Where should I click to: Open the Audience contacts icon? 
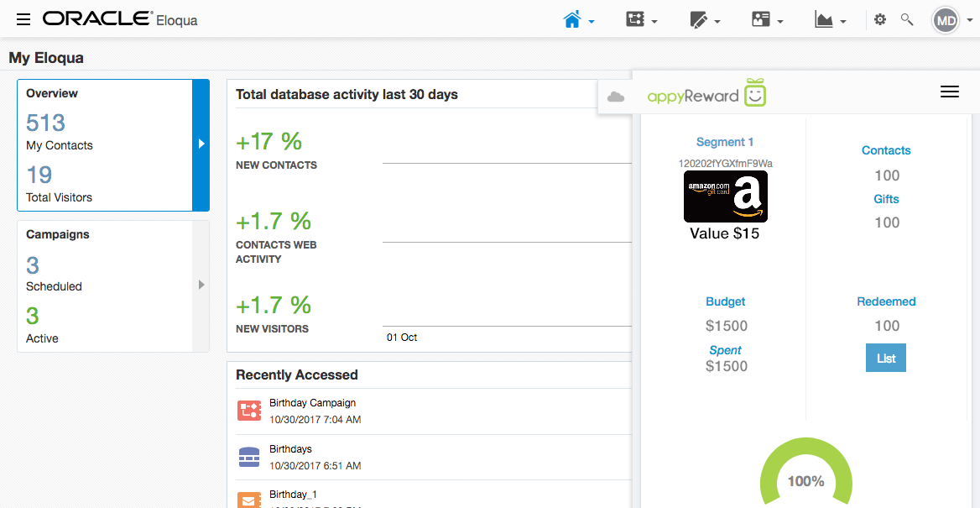click(761, 19)
